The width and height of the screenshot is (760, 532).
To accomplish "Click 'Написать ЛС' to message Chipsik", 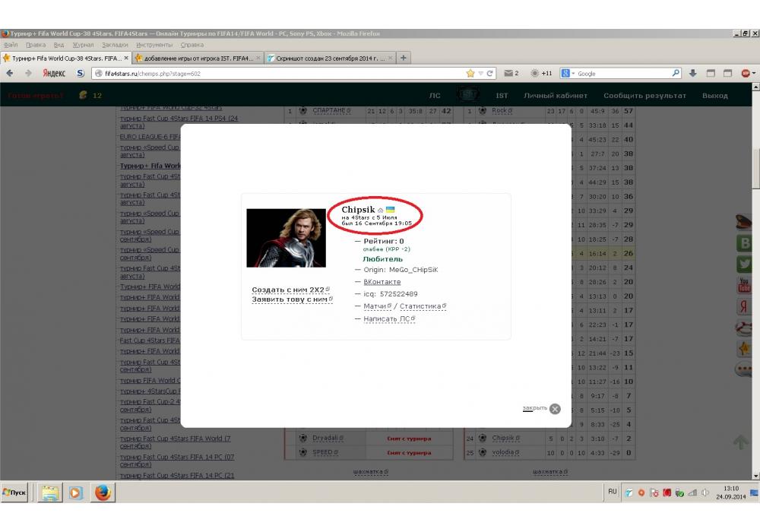I will click(388, 319).
